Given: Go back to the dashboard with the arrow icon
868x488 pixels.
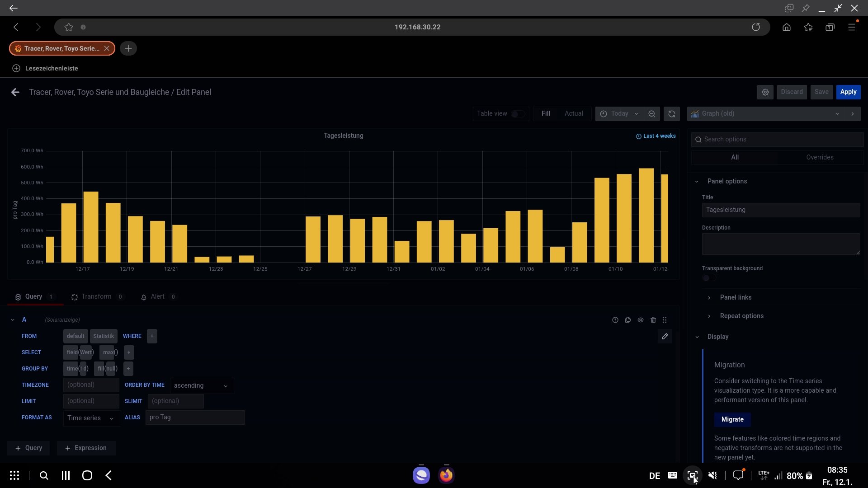Looking at the screenshot, I should (15, 92).
